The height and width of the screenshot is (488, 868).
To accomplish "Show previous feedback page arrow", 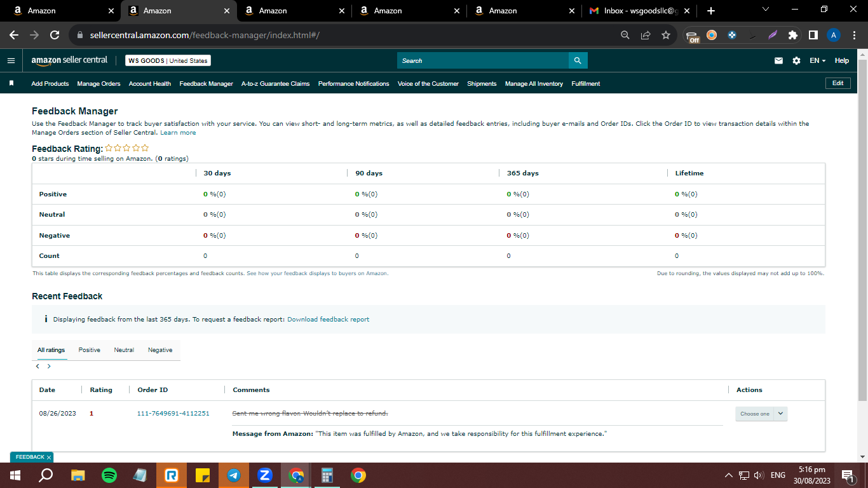I will coord(38,366).
